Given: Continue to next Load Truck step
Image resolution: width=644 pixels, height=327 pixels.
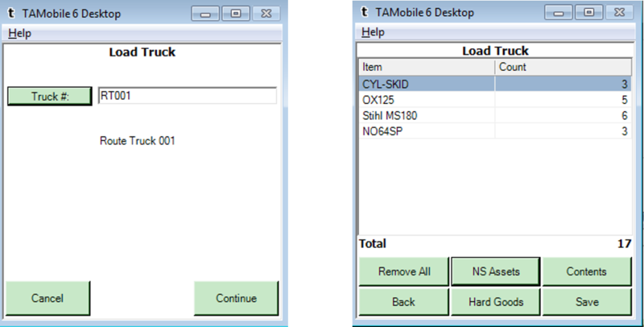Looking at the screenshot, I should coord(236,298).
